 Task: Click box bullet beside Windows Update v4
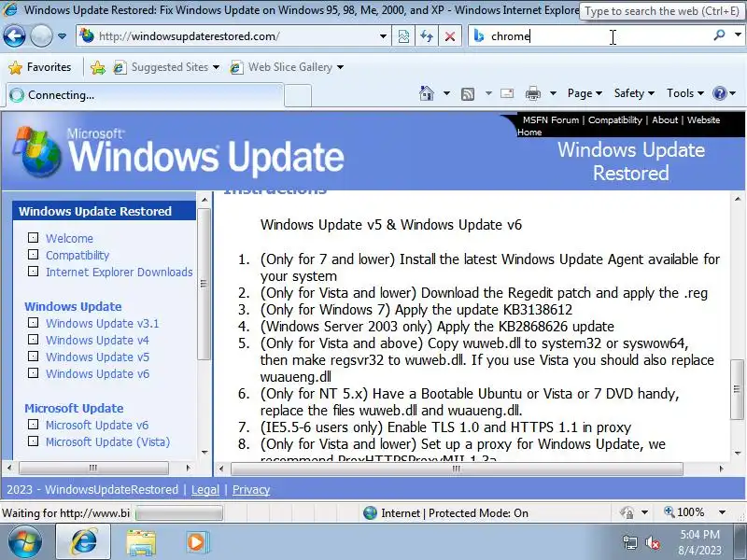point(33,340)
